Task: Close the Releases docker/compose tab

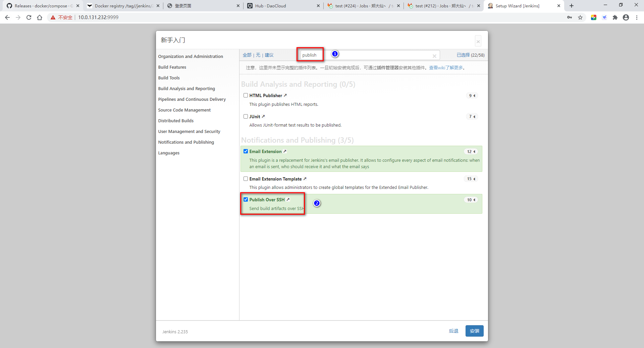Action: coord(78,6)
